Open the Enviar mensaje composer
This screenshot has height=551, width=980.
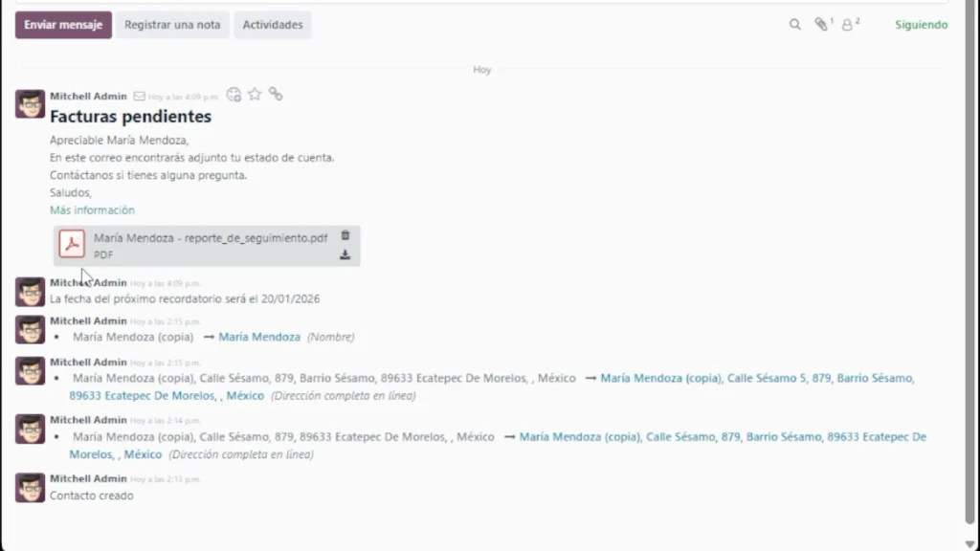(x=63, y=25)
